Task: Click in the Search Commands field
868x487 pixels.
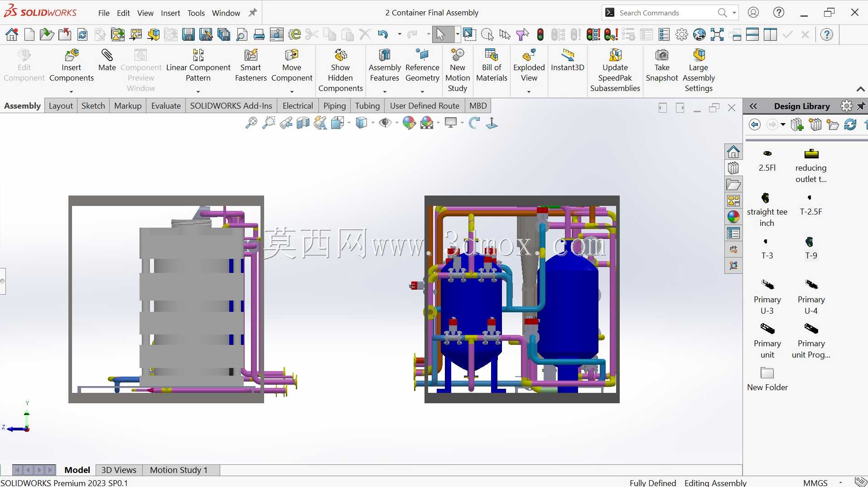Action: [x=666, y=13]
